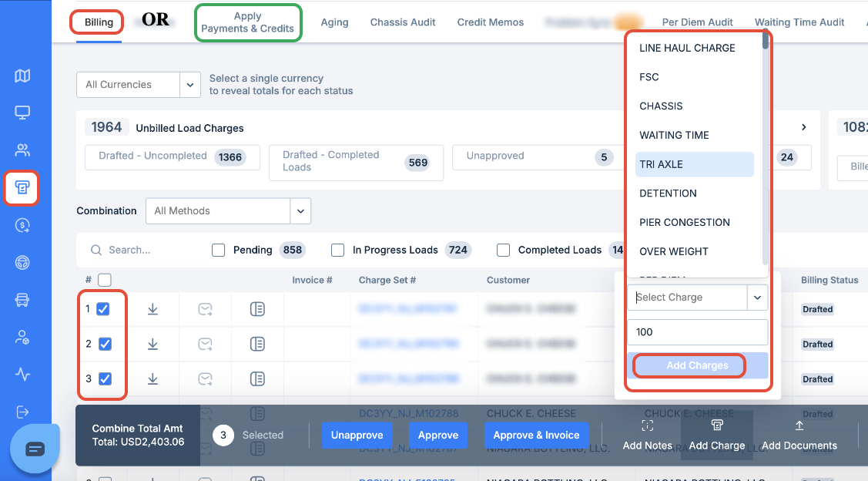Viewport: 868px width, 481px height.
Task: Click Add Notes icon in action bar
Action: [647, 425]
